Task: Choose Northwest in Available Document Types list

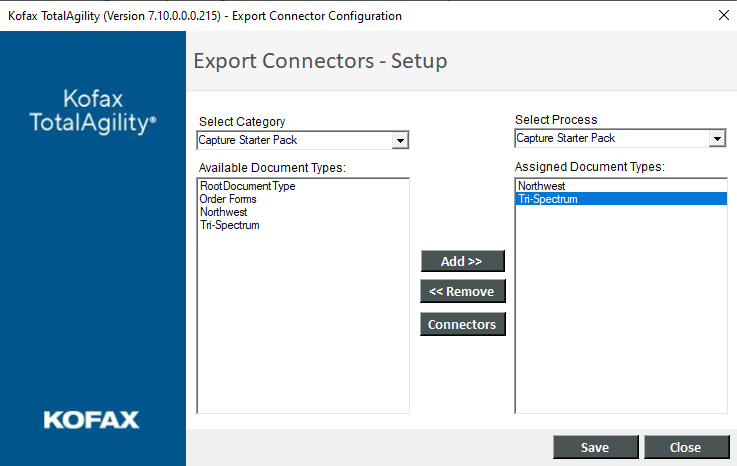Action: [223, 212]
